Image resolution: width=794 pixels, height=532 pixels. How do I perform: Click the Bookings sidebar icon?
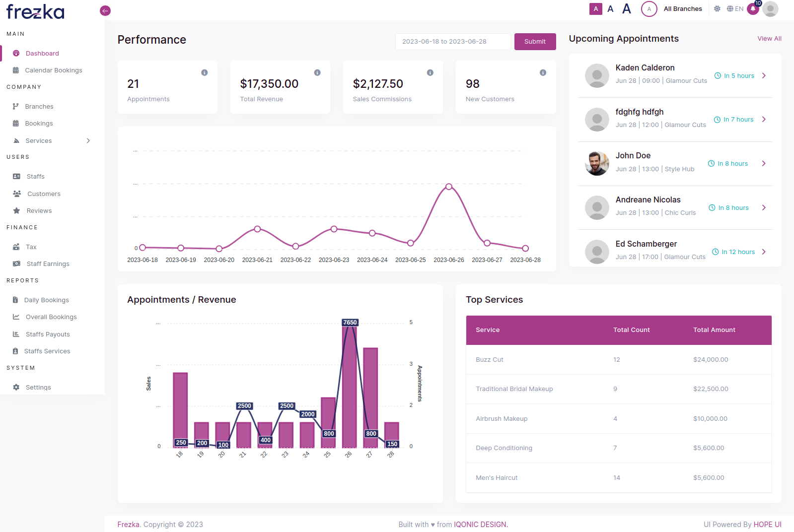tap(16, 123)
